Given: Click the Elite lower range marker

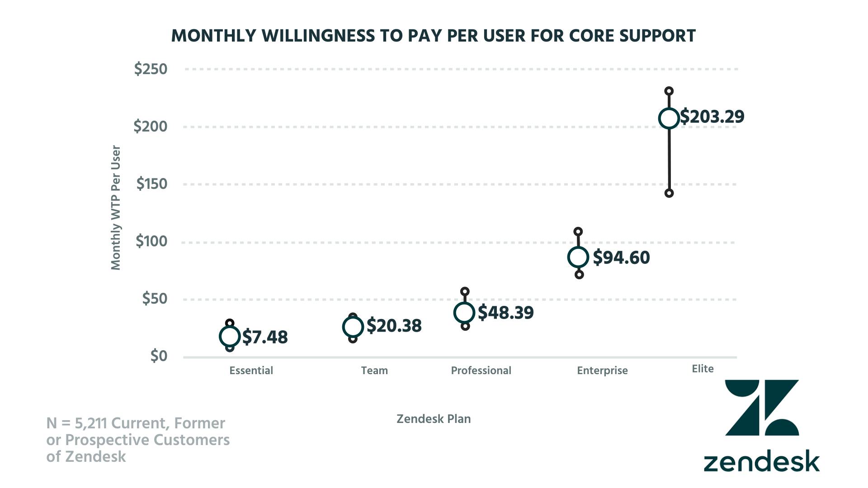Looking at the screenshot, I should (669, 193).
